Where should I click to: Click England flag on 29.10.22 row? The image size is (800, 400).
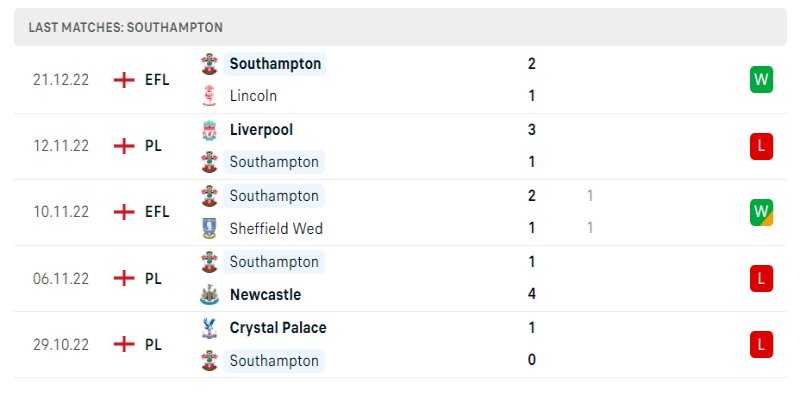124,344
